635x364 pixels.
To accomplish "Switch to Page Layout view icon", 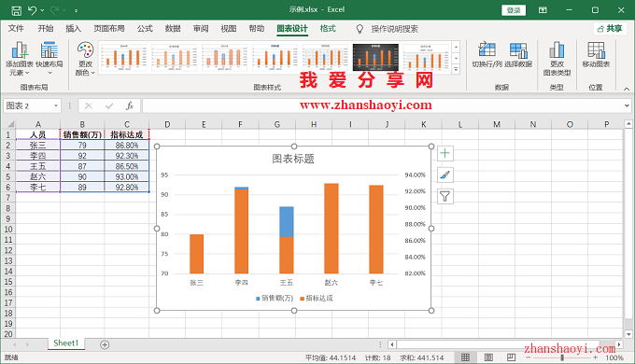I will pyautogui.click(x=488, y=357).
